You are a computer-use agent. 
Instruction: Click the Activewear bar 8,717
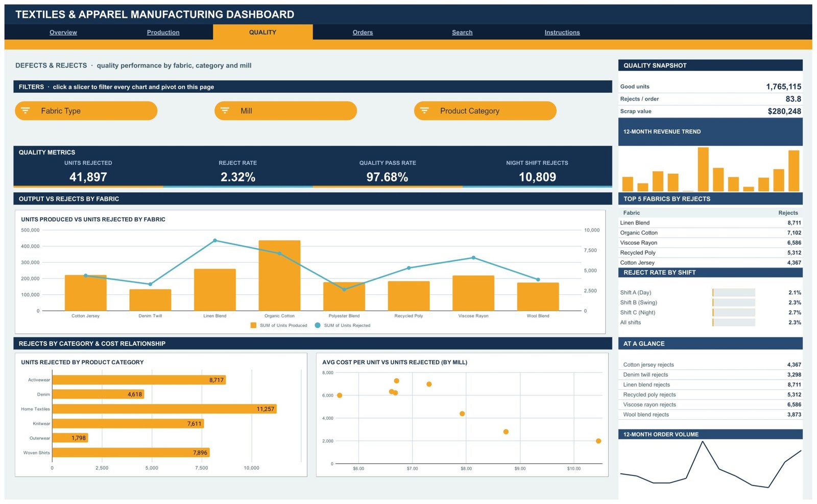click(139, 380)
